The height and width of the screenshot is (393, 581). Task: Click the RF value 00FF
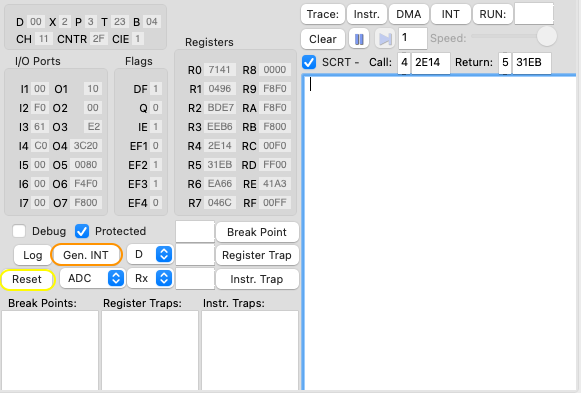click(275, 203)
